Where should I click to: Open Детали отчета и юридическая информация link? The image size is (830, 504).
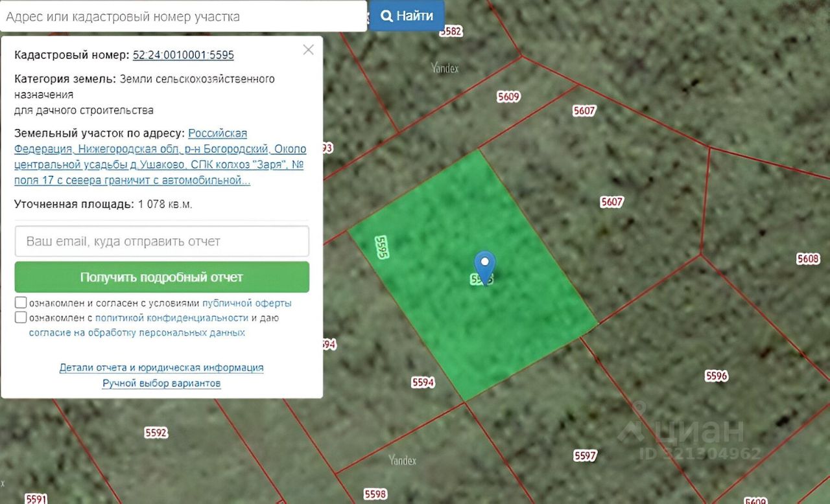(161, 368)
